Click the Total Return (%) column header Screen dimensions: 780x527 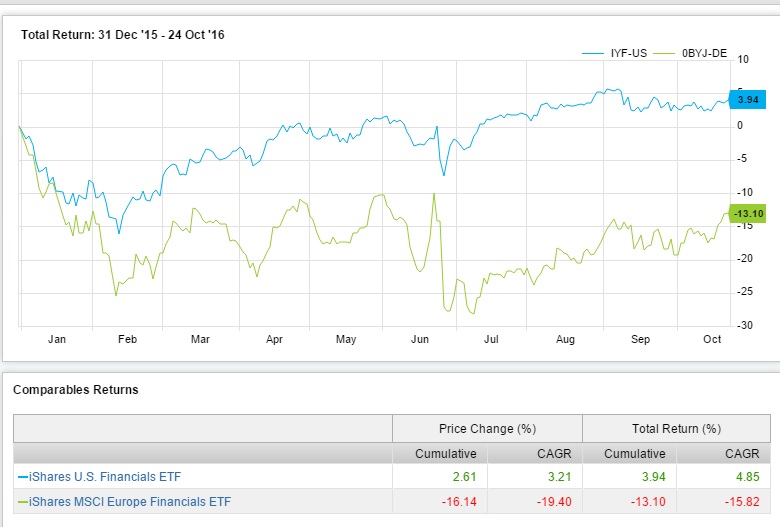pyautogui.click(x=676, y=429)
